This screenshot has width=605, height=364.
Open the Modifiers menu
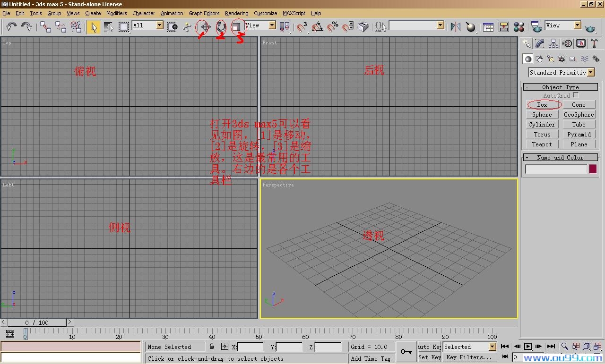click(x=116, y=13)
